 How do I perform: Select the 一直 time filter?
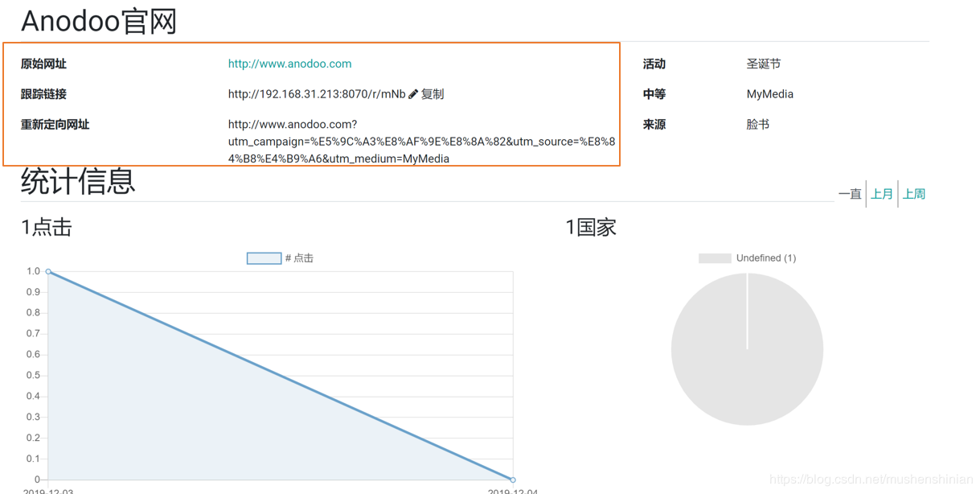[850, 194]
